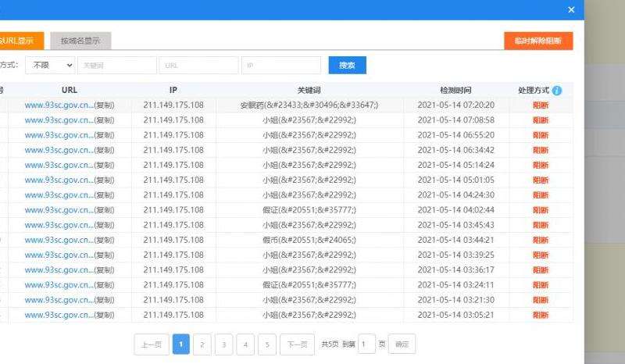Image resolution: width=625 pixels, height=364 pixels.
Task: Open the URL link in the 03:24:11 row
Action: (59, 285)
